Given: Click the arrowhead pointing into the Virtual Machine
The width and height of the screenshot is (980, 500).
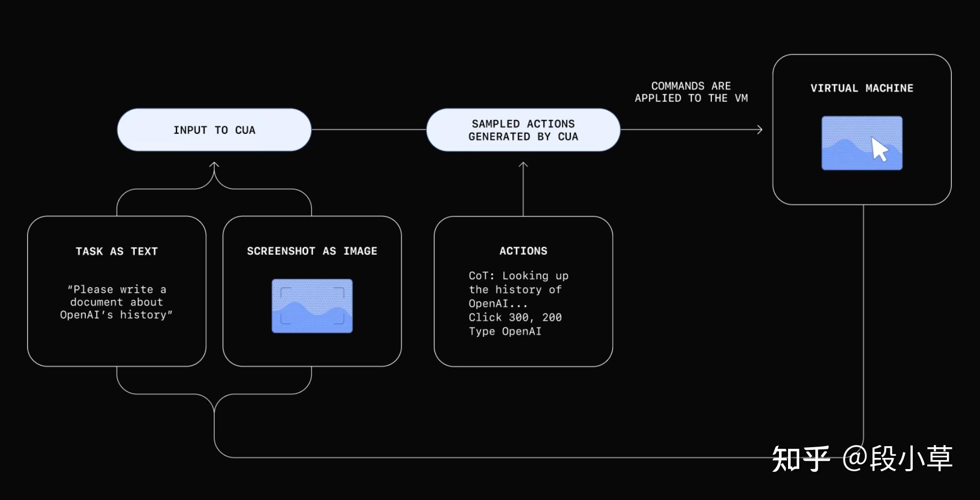Looking at the screenshot, I should [759, 130].
